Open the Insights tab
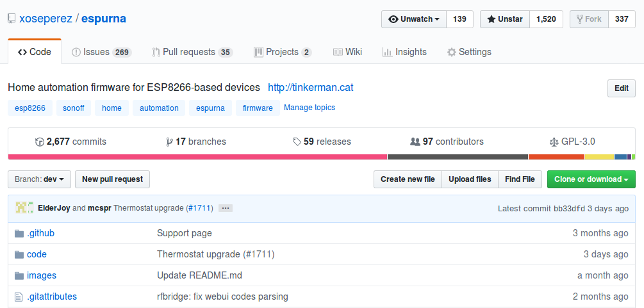The height and width of the screenshot is (308, 644). coord(404,52)
